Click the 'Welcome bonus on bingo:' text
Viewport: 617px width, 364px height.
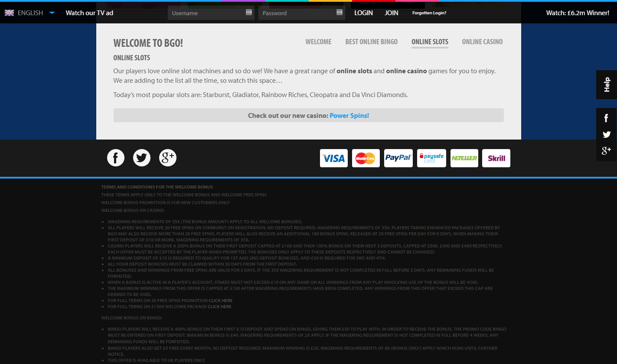132,318
